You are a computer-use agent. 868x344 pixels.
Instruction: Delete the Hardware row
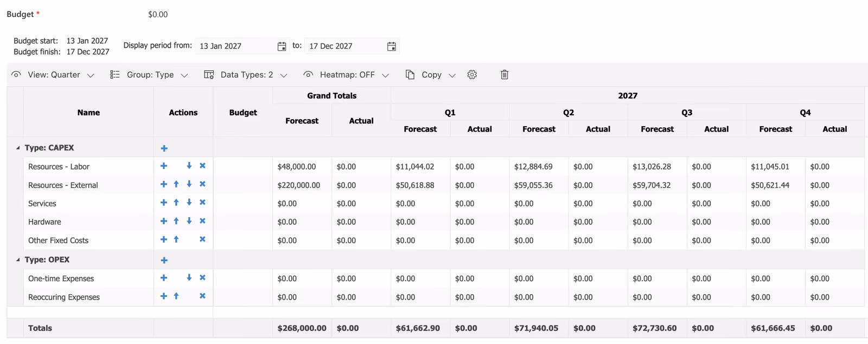pos(202,221)
